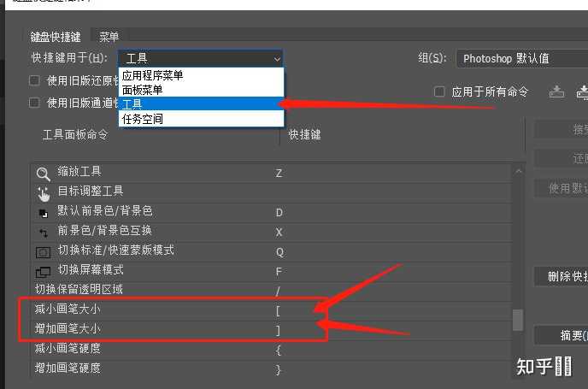Viewport: 588px width, 389px height.
Task: Click shortcut Q for quick mask
Action: click(x=279, y=252)
